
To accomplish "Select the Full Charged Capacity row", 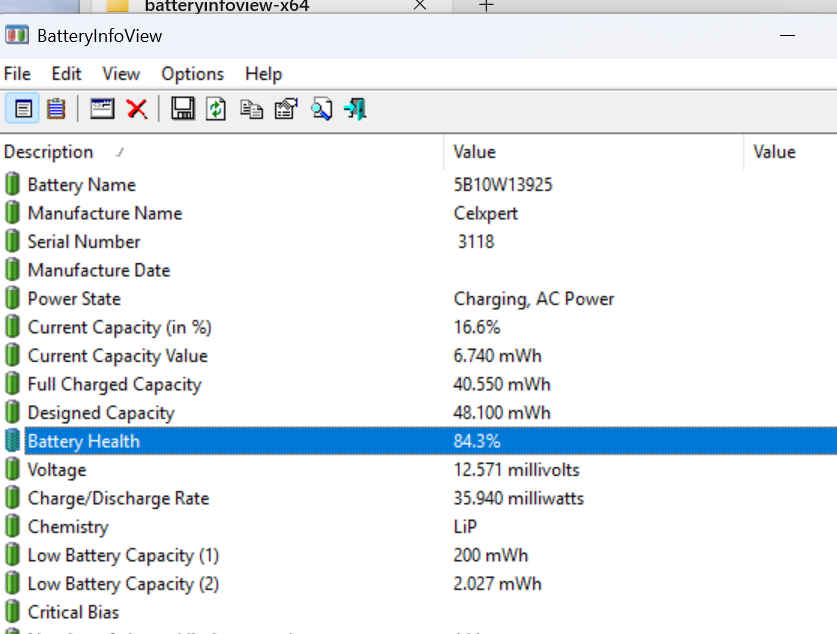I will 418,384.
